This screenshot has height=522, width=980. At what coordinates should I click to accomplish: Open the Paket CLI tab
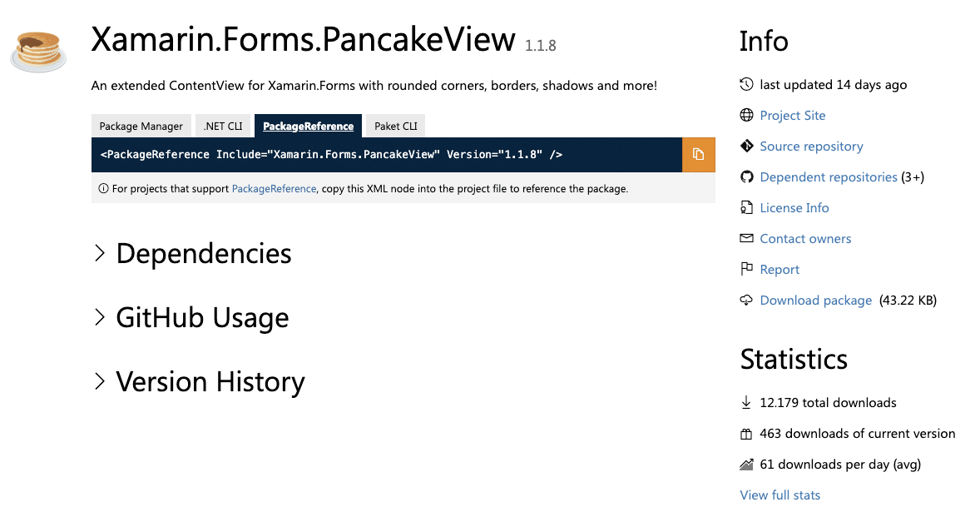coord(396,127)
